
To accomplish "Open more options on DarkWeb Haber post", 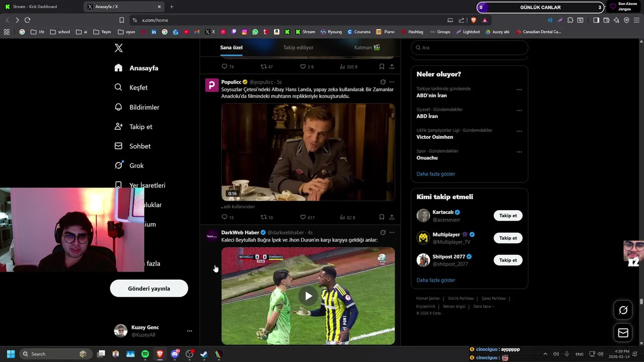I will pos(392,232).
